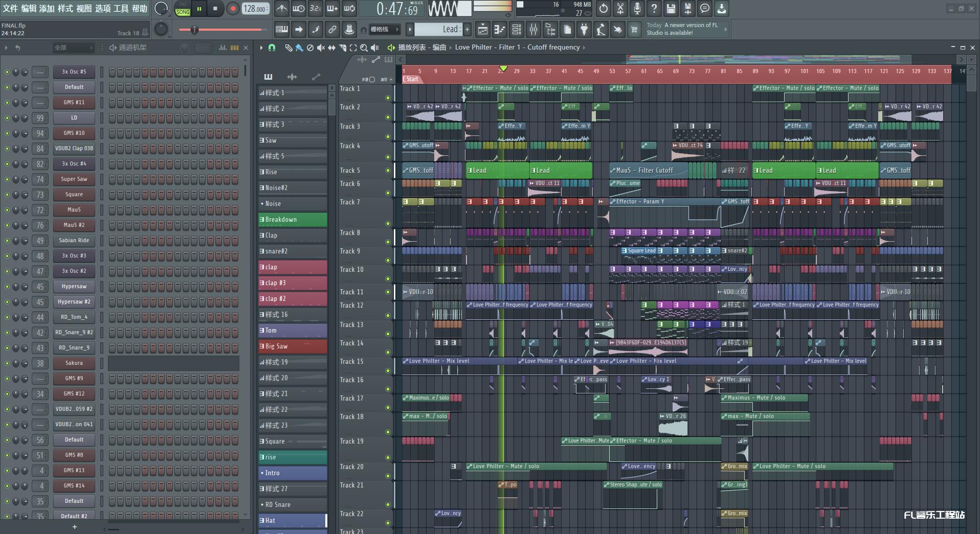Open the browser panel
This screenshot has width=980, height=534.
(x=550, y=30)
